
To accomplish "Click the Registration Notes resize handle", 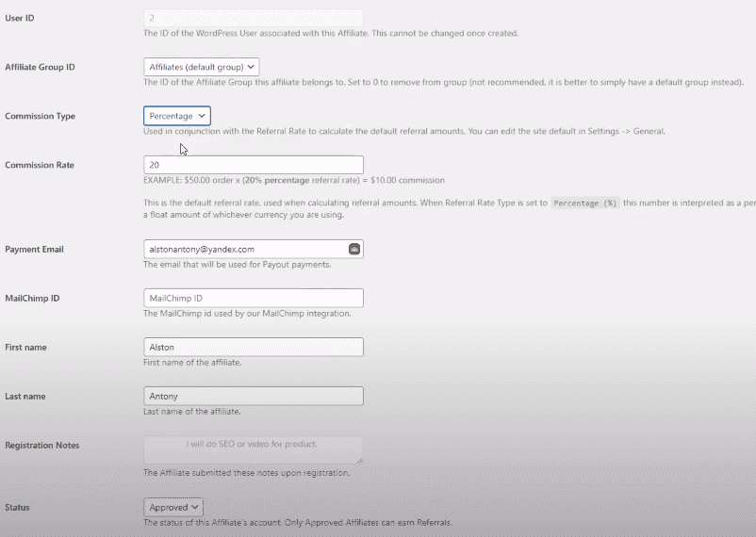I will pos(358,459).
